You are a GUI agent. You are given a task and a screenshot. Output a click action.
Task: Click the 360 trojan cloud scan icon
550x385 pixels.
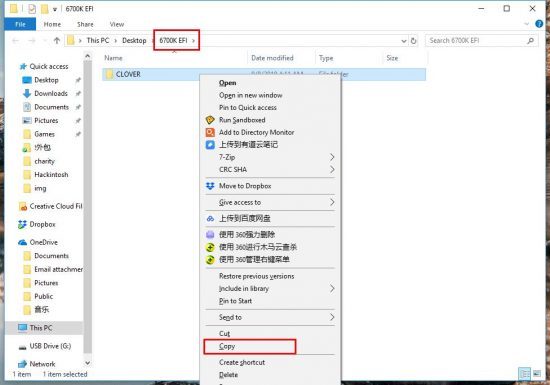tap(210, 247)
